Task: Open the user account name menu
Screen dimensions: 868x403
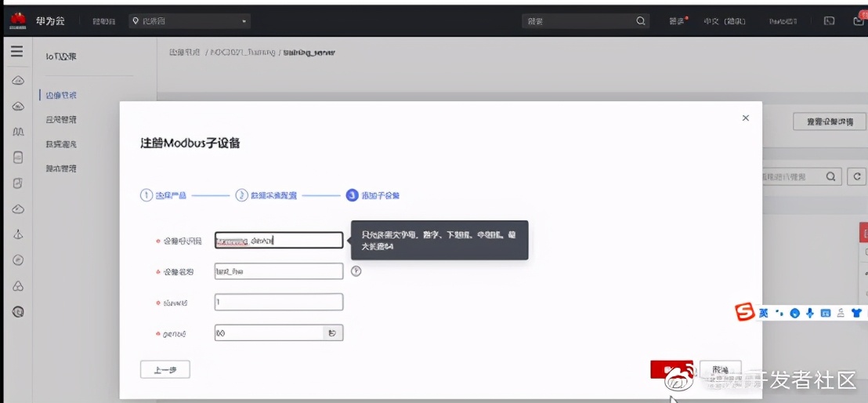Action: coord(783,21)
